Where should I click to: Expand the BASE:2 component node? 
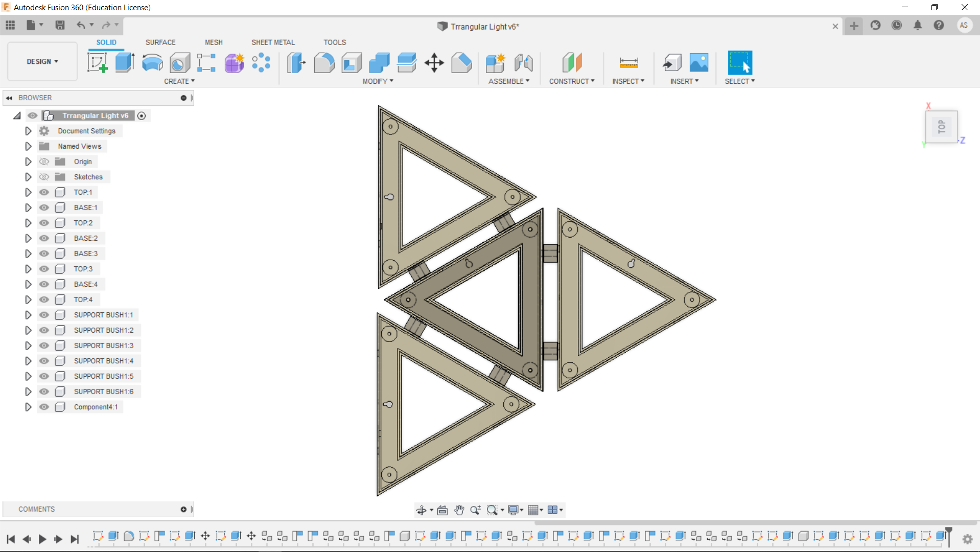(x=28, y=238)
